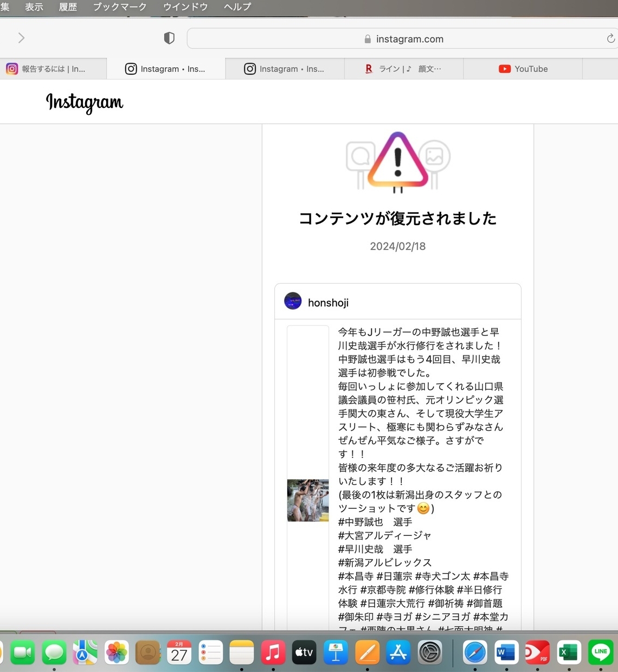Open the honshoji username link
Screen dimensions: 618x672
click(328, 303)
